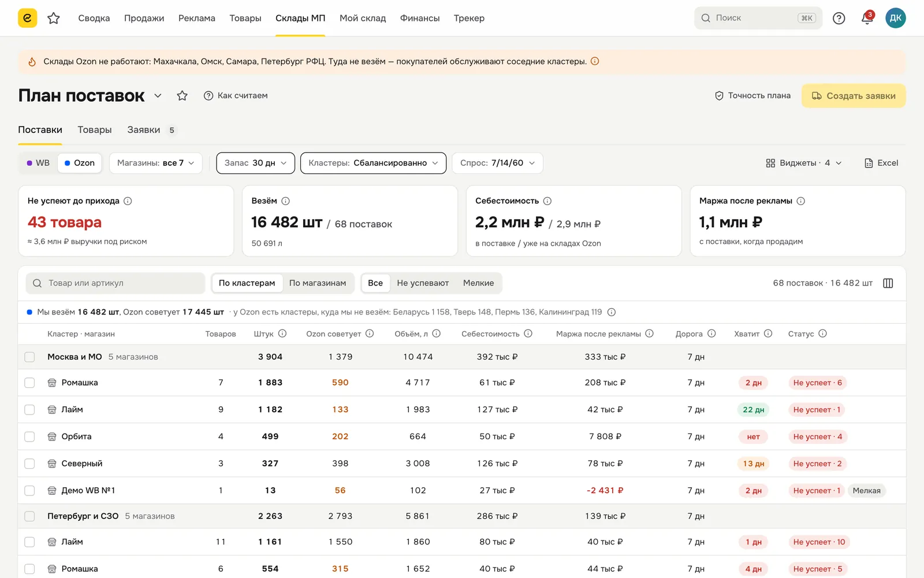
Task: Show info for Дорога column header
Action: [x=711, y=334]
